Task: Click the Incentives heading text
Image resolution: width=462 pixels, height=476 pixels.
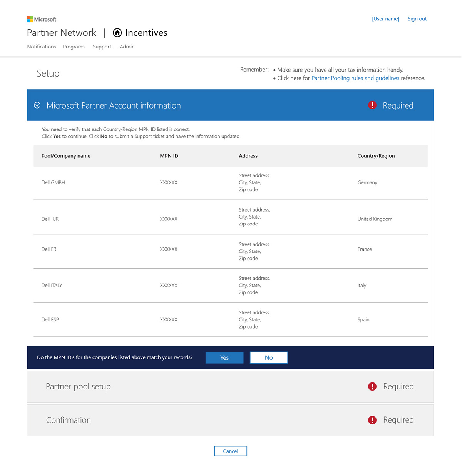Action: (146, 33)
